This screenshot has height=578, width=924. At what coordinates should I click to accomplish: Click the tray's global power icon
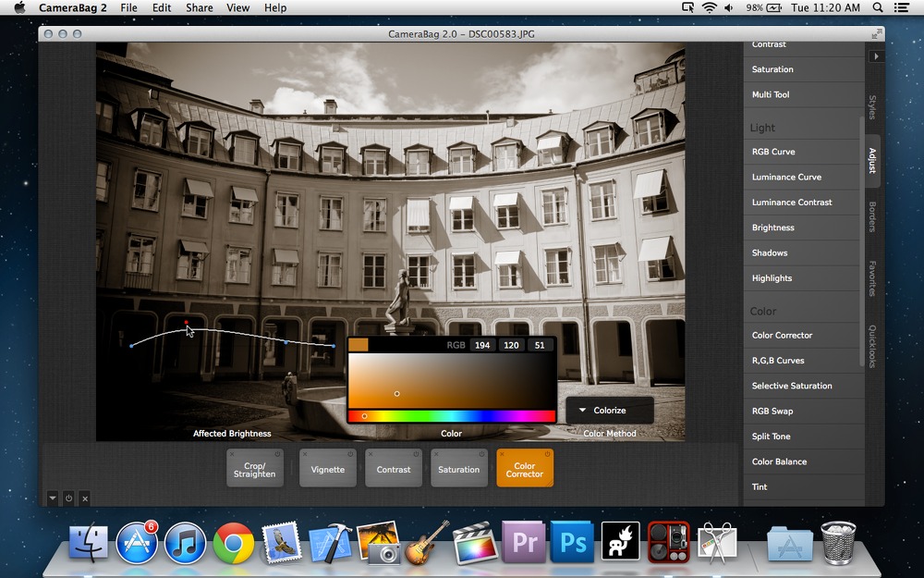click(x=68, y=498)
